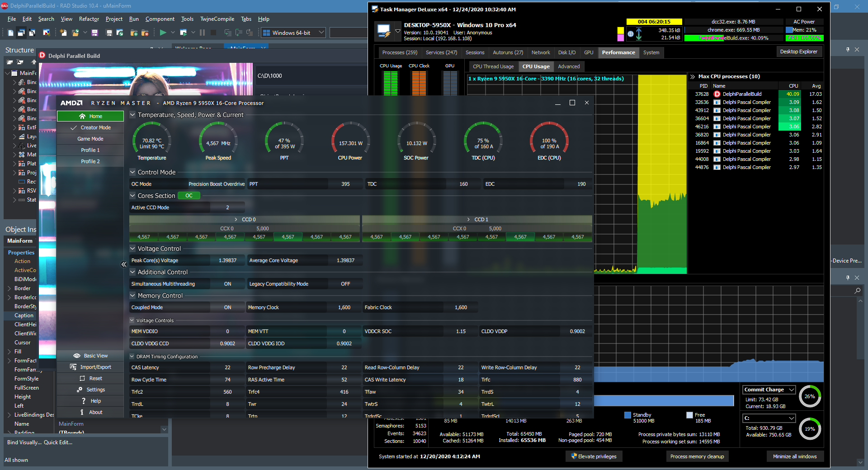Screen dimensions: 868x470
Task: Switch to Processes (259) tab
Action: click(400, 52)
